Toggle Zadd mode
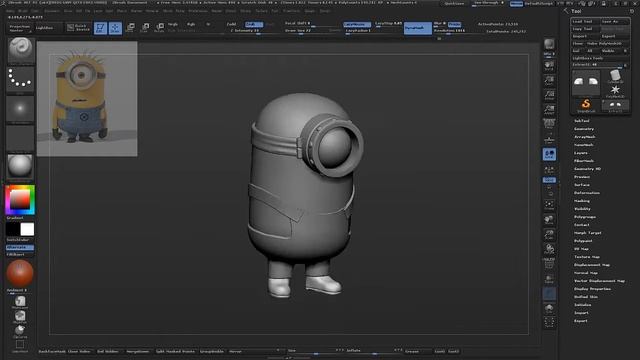This screenshot has height=360, width=640. click(x=231, y=24)
